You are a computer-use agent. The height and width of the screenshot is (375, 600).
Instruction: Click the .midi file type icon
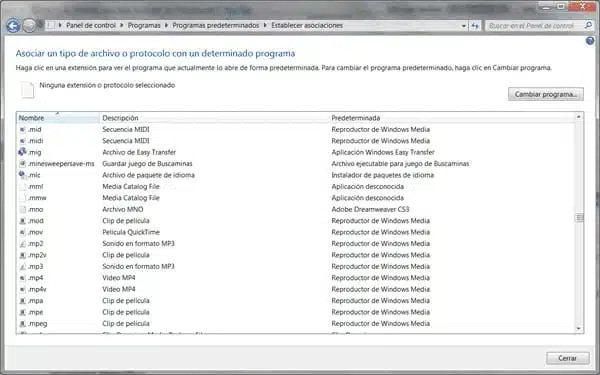click(x=23, y=141)
